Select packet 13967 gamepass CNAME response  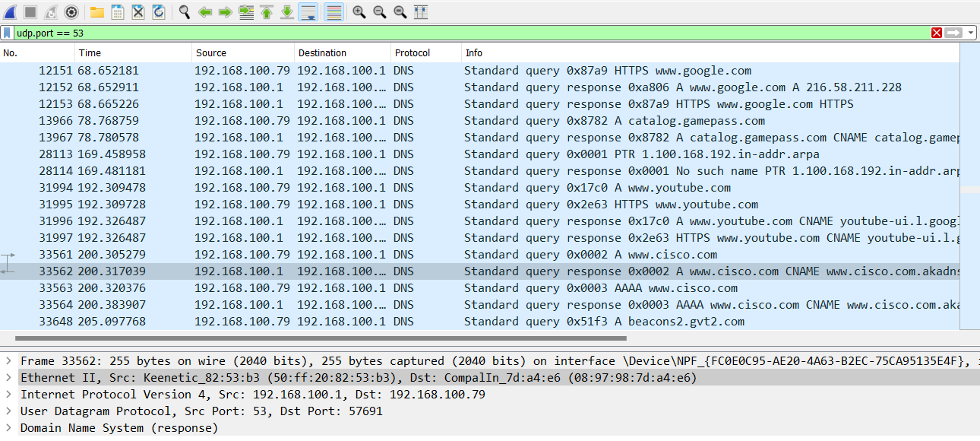pyautogui.click(x=480, y=138)
